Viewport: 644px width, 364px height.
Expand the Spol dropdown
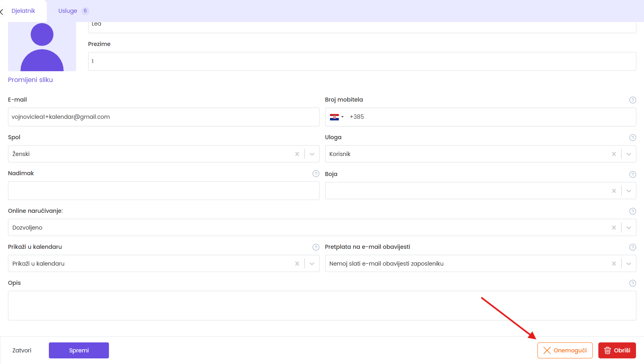[x=312, y=154]
